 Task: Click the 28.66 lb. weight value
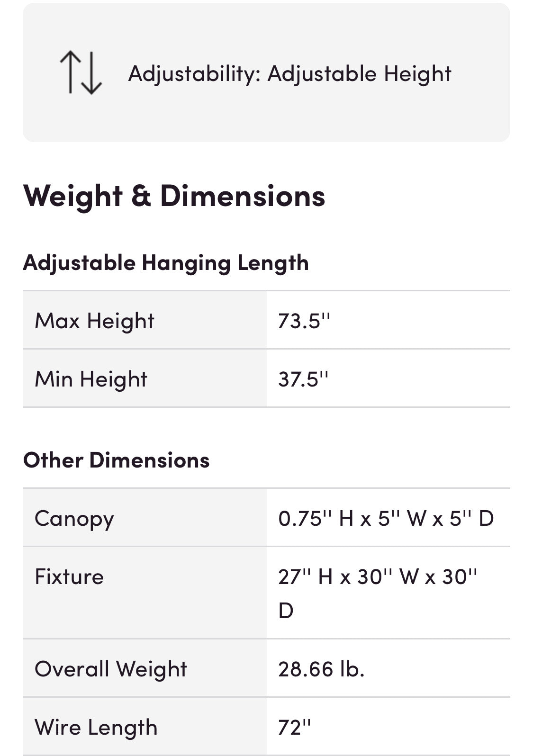[321, 669]
